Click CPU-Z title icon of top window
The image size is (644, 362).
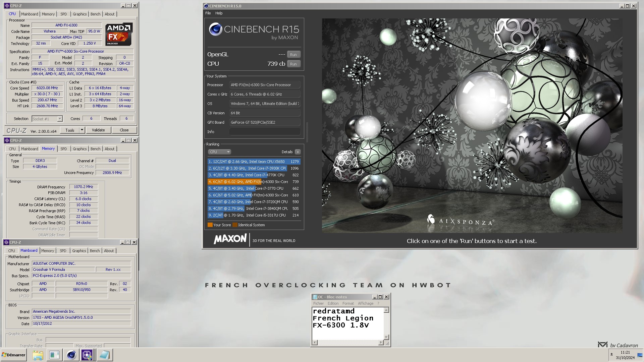[7, 6]
